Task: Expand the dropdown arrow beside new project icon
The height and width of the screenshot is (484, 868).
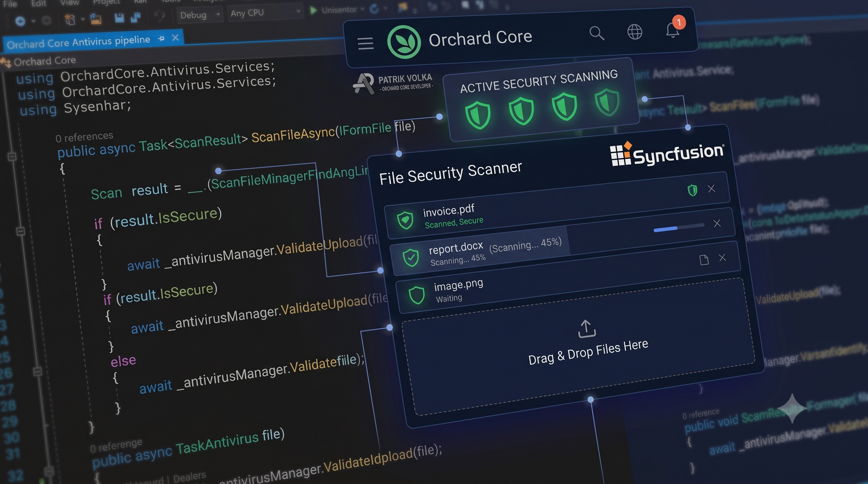Action: click(x=83, y=19)
